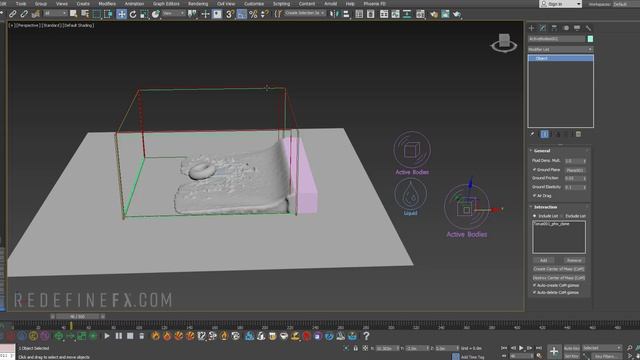The image size is (640, 360).
Task: Open the Modifiers menu
Action: point(107,4)
